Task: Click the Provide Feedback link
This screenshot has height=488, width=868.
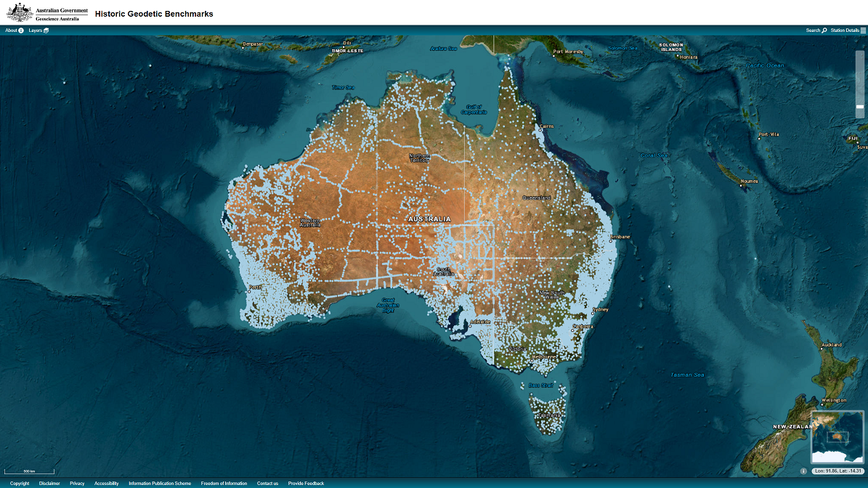Action: pyautogui.click(x=306, y=483)
